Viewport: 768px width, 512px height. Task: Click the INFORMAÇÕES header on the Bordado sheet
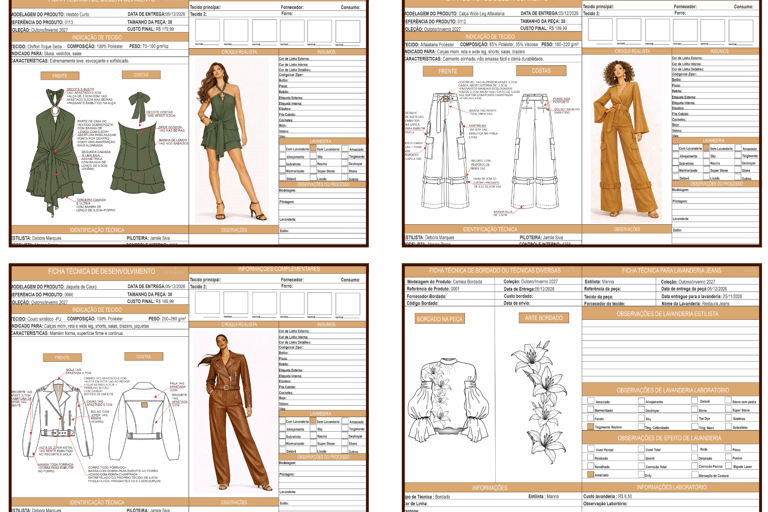tap(489, 488)
